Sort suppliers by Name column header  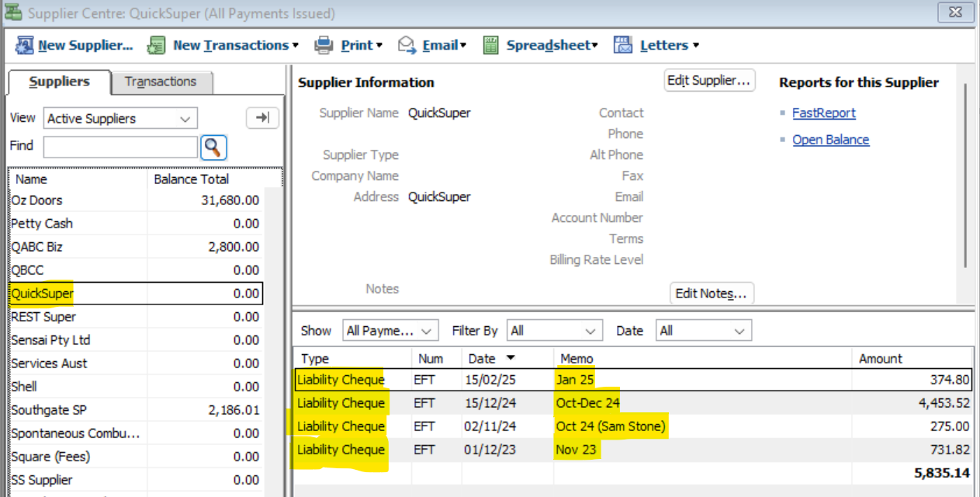[x=78, y=179]
